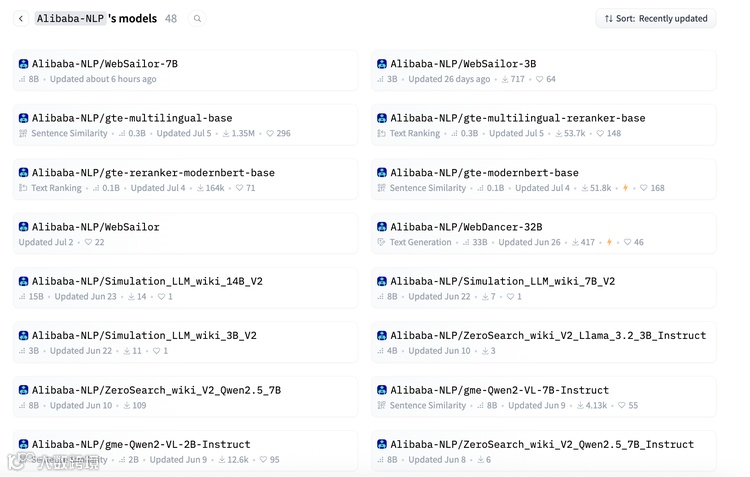750x477 pixels.
Task: Open the models search magnifier icon
Action: click(x=197, y=19)
